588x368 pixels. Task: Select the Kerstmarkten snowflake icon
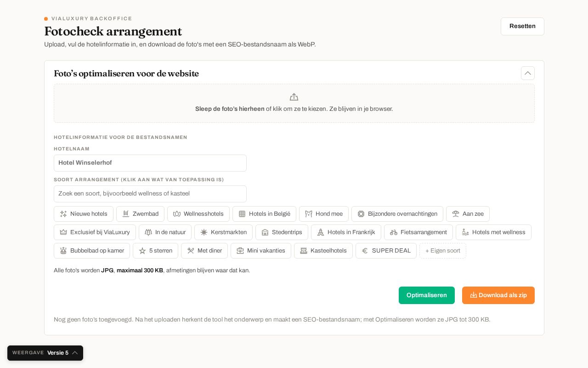click(204, 232)
